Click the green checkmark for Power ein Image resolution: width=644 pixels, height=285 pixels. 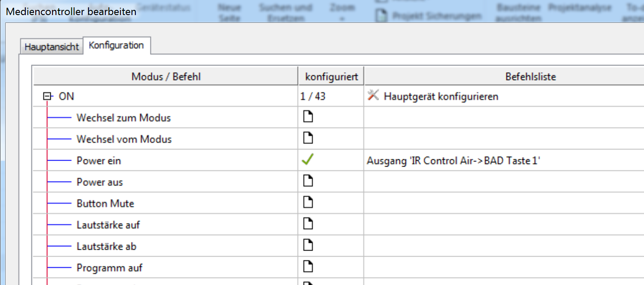tap(308, 160)
